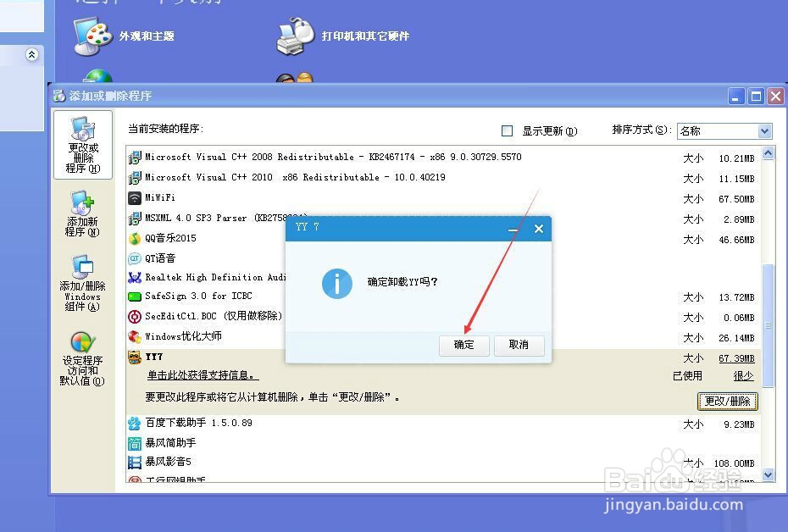
Task: Open the 单击此处获得支持信息 link
Action: point(203,375)
